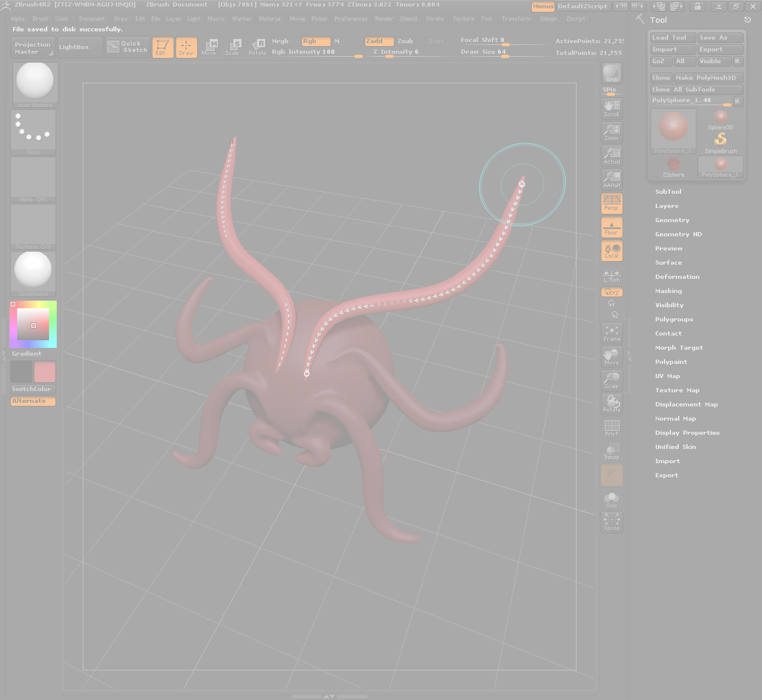Open the Zplugin menu
This screenshot has width=762, height=700.
pyautogui.click(x=548, y=19)
